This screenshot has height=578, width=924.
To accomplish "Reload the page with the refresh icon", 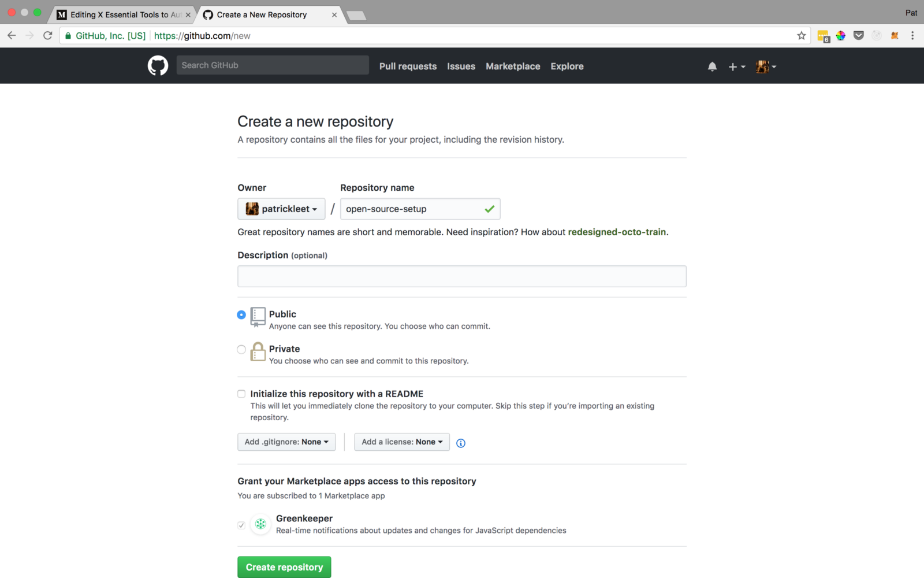I will click(48, 36).
